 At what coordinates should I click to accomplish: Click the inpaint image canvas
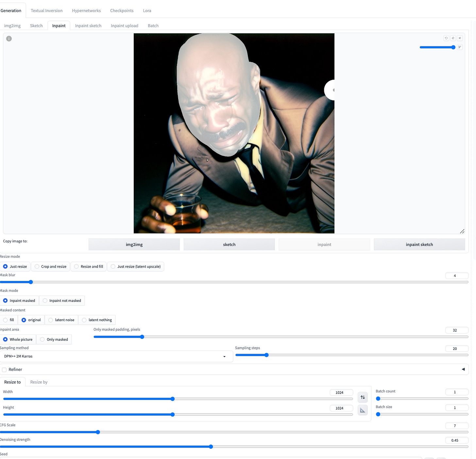[x=234, y=133]
